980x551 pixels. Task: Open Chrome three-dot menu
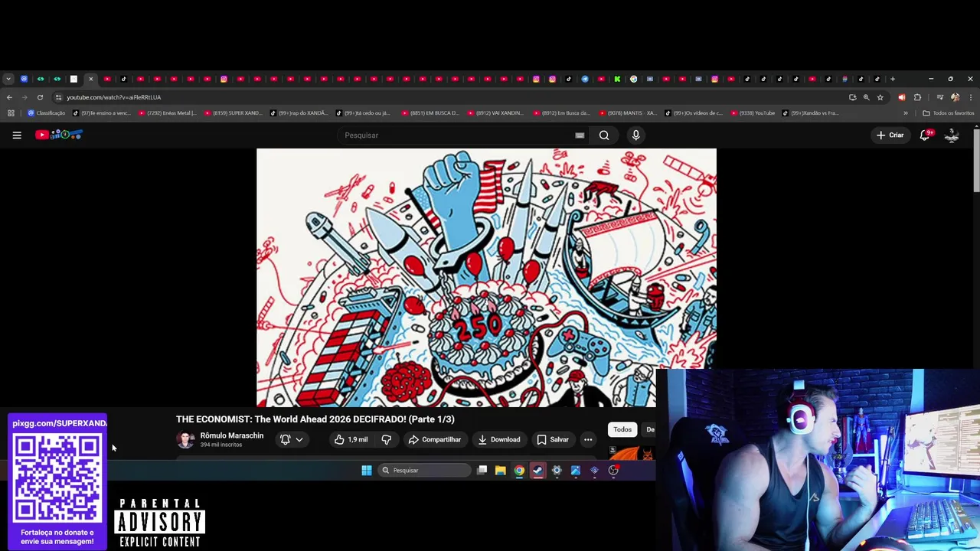971,97
